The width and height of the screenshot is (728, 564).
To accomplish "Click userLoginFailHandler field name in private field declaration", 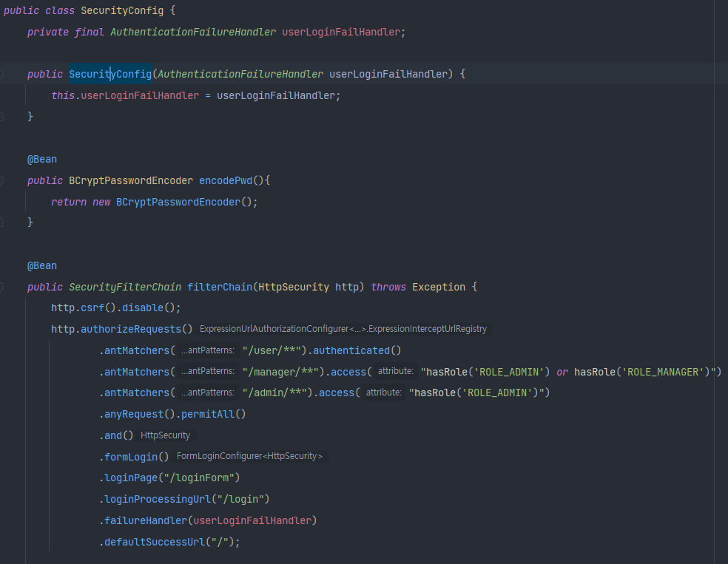I will (x=341, y=32).
